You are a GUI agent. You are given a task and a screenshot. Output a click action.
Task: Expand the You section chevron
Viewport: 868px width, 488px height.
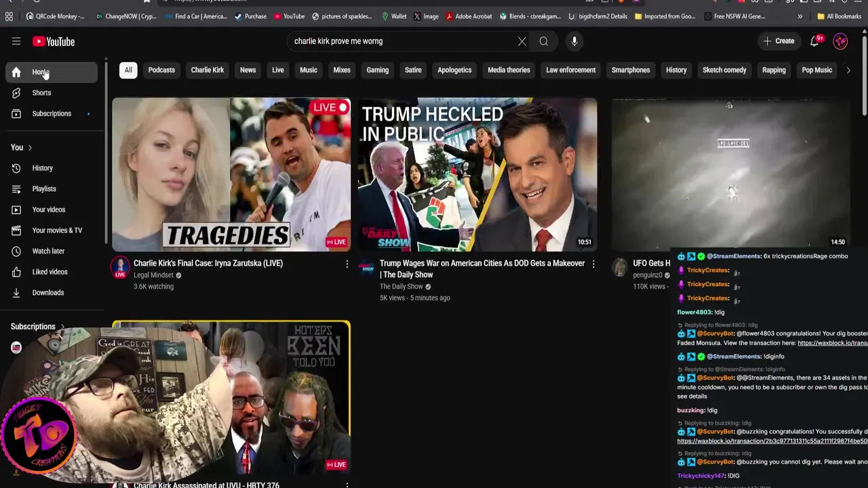(30, 148)
